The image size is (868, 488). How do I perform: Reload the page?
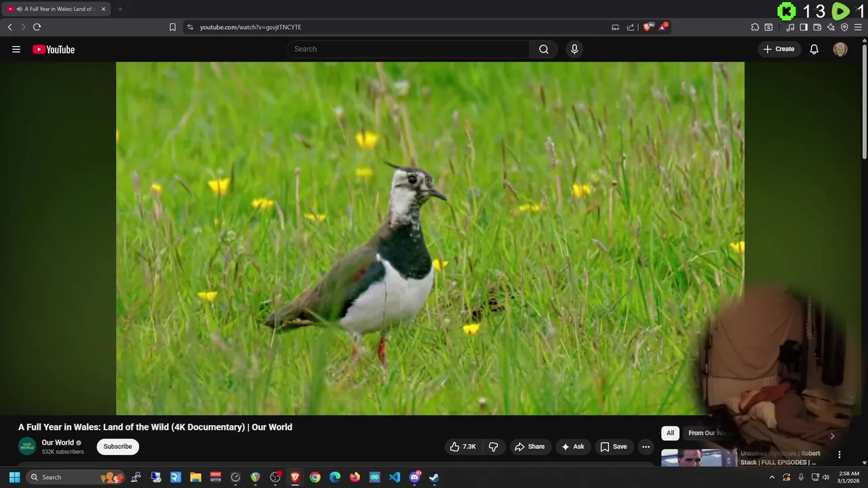(x=37, y=27)
